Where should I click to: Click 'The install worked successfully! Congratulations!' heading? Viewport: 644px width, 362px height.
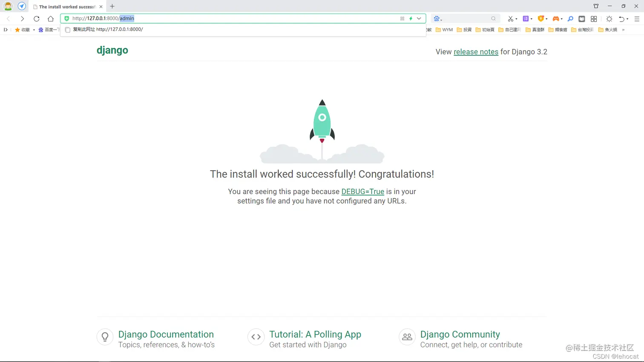322,174
